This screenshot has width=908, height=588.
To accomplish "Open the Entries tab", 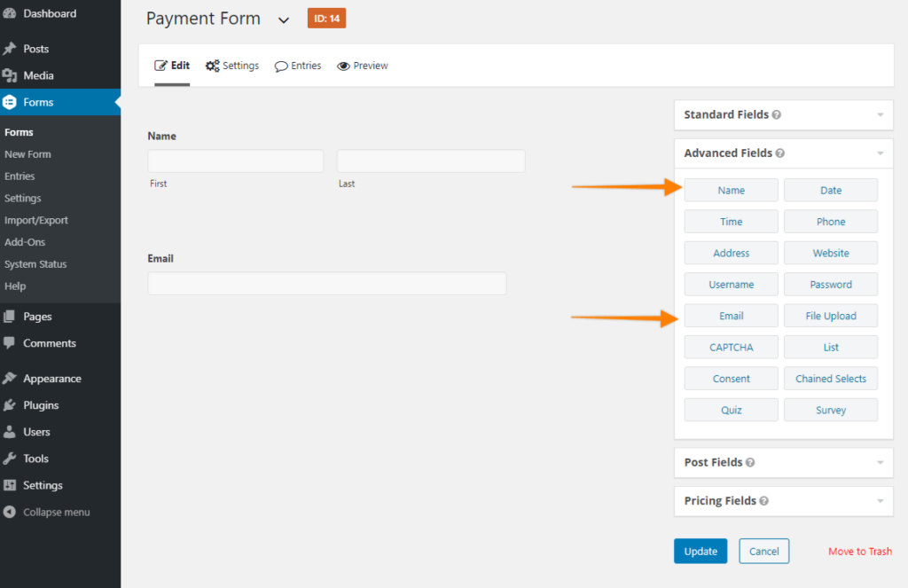I will click(x=297, y=65).
